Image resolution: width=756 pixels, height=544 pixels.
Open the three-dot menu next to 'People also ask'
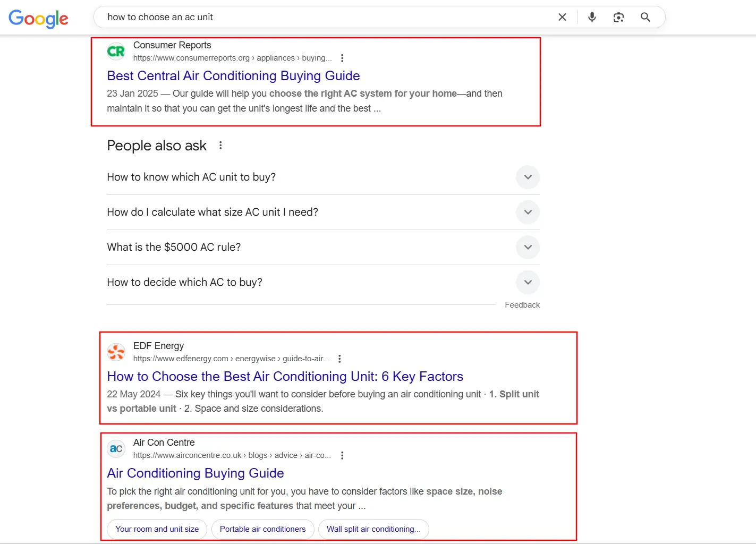[x=220, y=146]
